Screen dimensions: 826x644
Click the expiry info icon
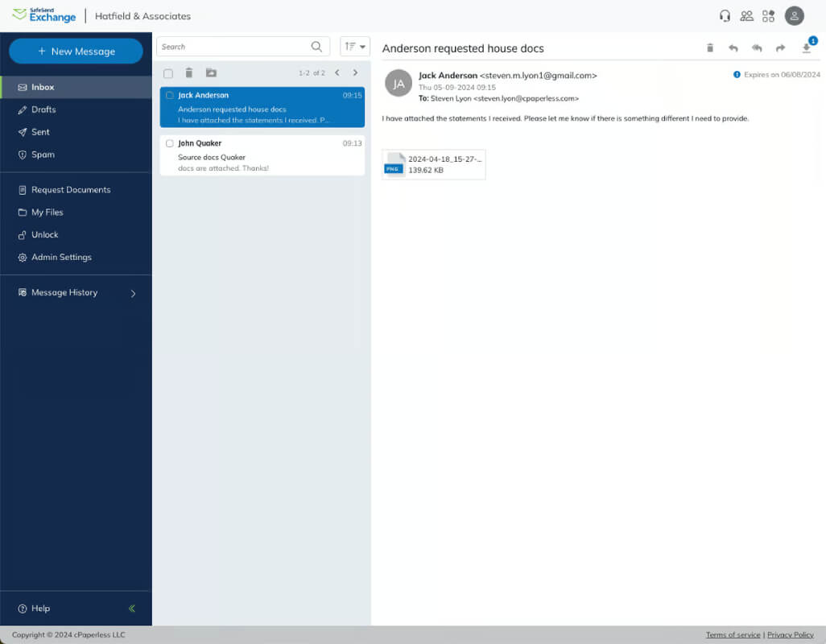737,75
